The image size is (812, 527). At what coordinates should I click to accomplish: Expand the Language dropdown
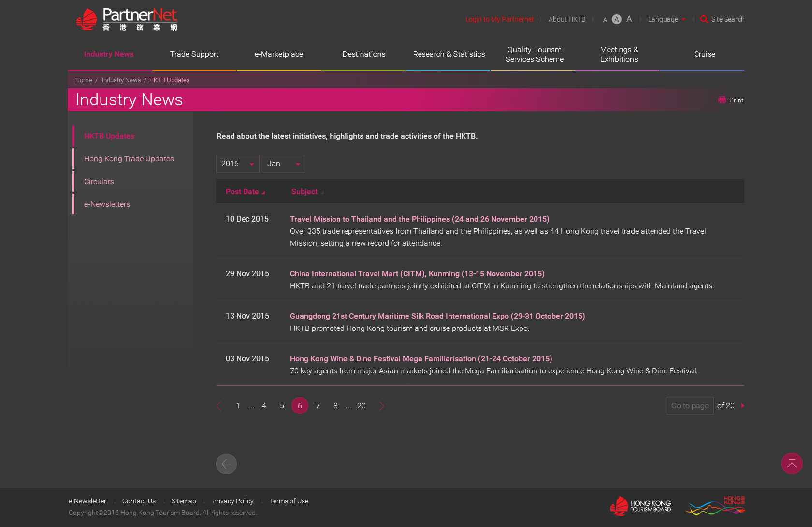point(667,19)
